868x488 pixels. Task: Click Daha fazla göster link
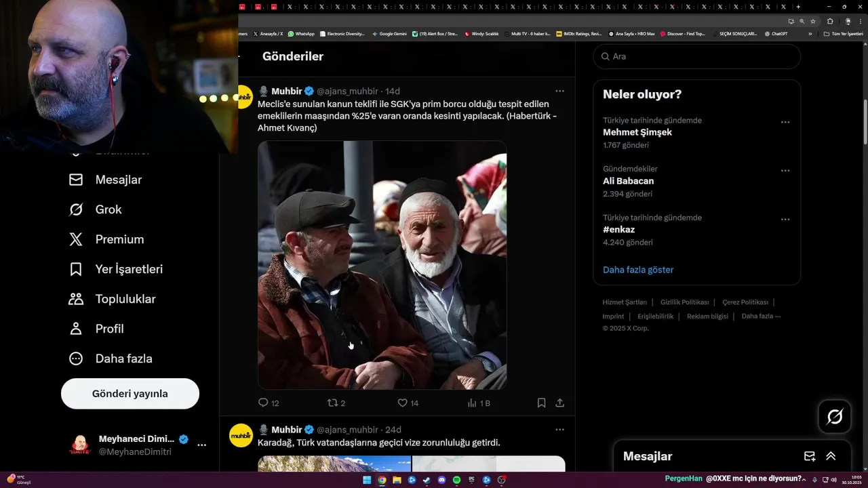(638, 270)
